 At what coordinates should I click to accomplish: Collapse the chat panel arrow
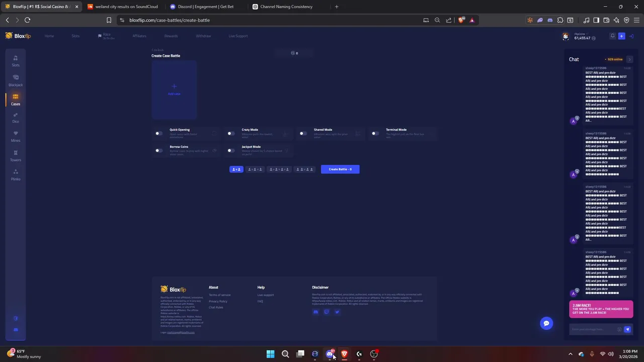click(x=629, y=59)
